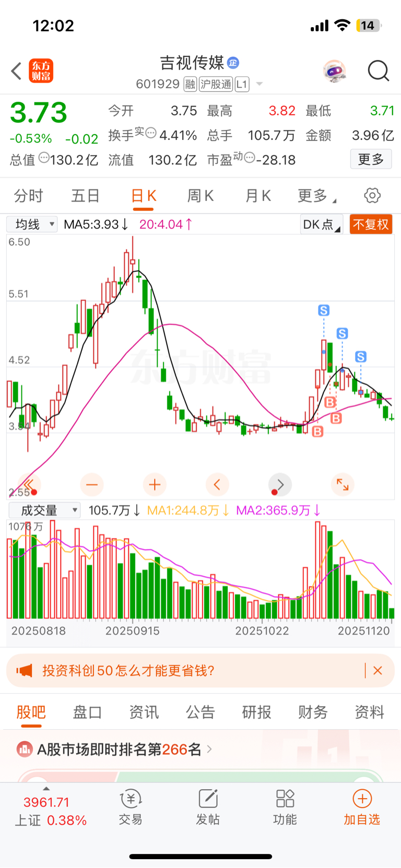This screenshot has height=868, width=401.
Task: Open the 财务 tab
Action: 313,712
